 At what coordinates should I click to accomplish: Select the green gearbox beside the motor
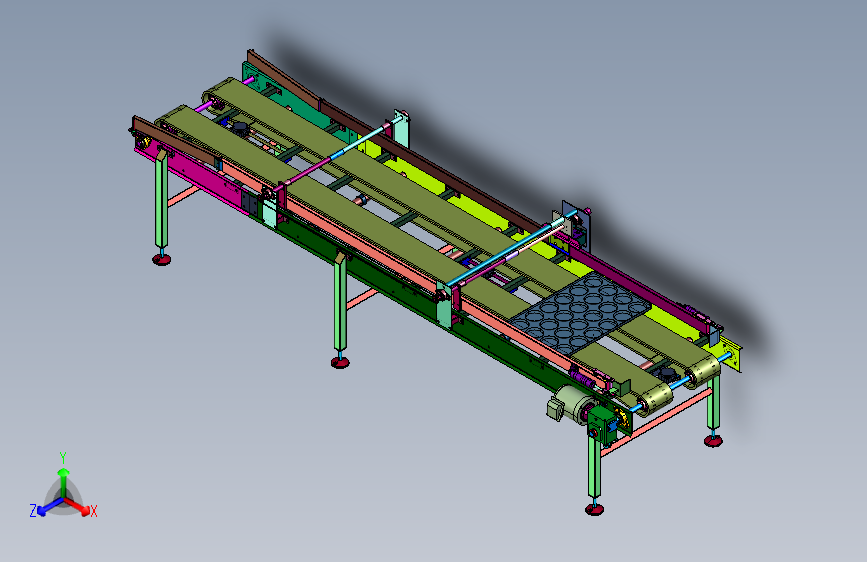click(x=600, y=425)
